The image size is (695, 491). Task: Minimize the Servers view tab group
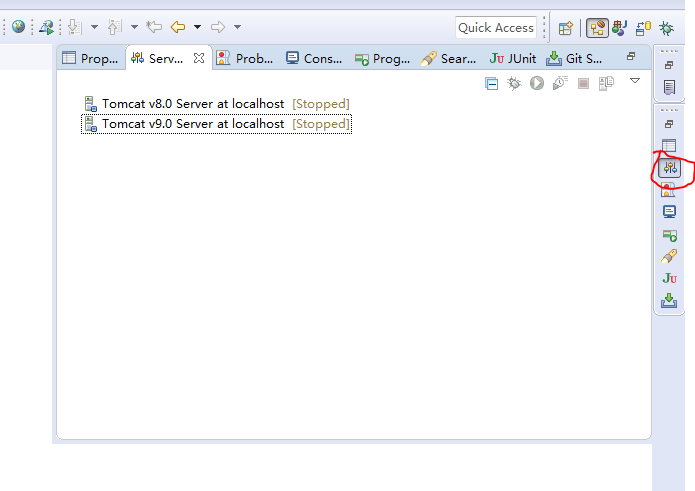pyautogui.click(x=631, y=56)
